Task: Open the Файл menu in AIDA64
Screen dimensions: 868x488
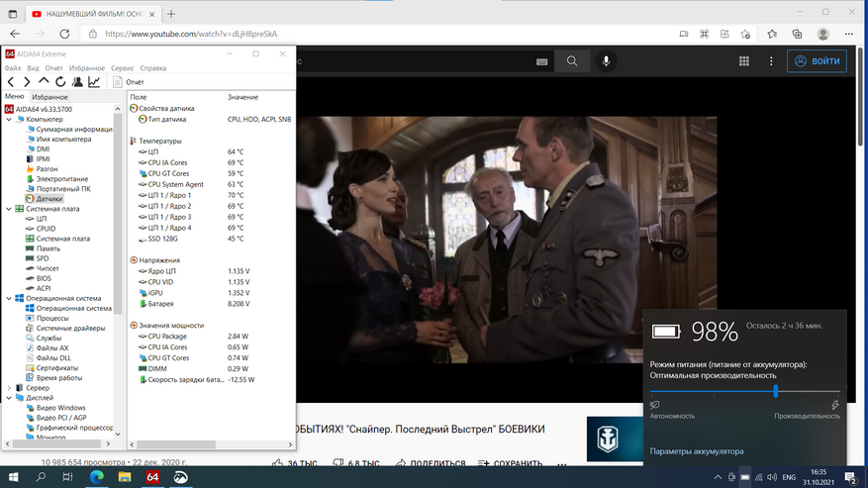Action: 13,68
